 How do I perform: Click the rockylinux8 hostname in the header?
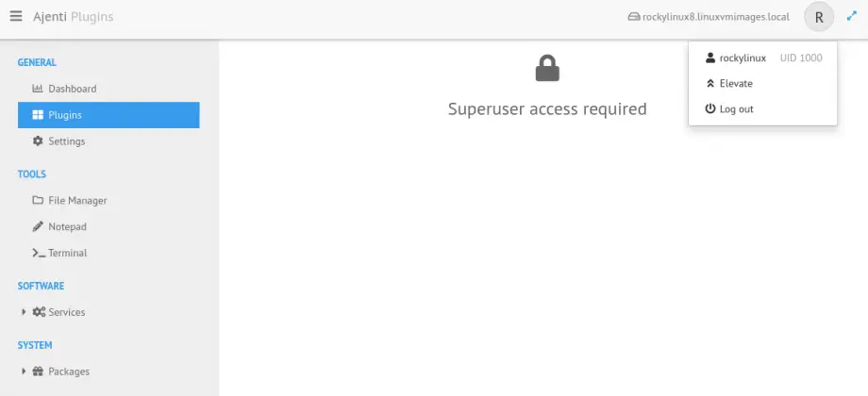(x=714, y=17)
